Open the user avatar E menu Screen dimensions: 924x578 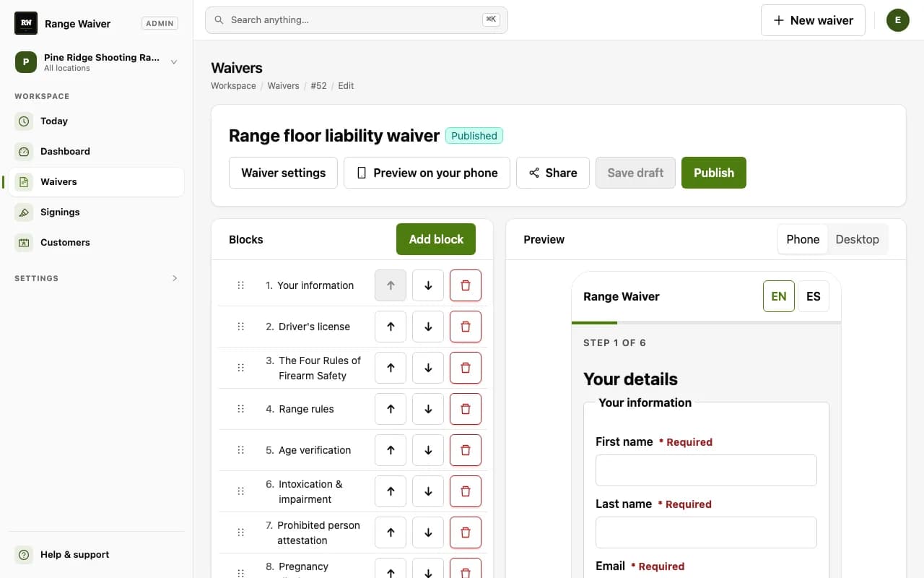click(898, 20)
